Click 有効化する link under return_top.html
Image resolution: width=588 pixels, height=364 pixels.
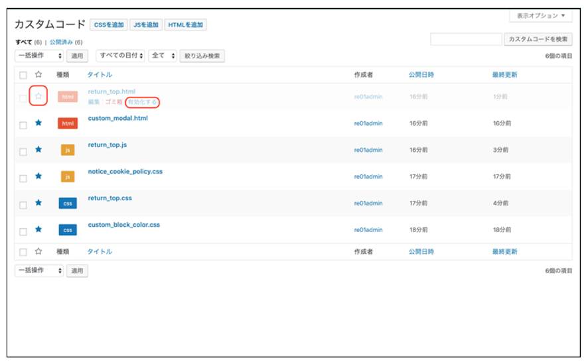click(x=143, y=102)
